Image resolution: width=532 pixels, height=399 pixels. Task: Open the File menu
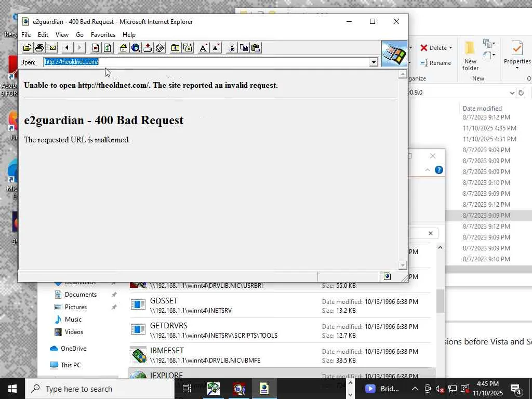26,35
